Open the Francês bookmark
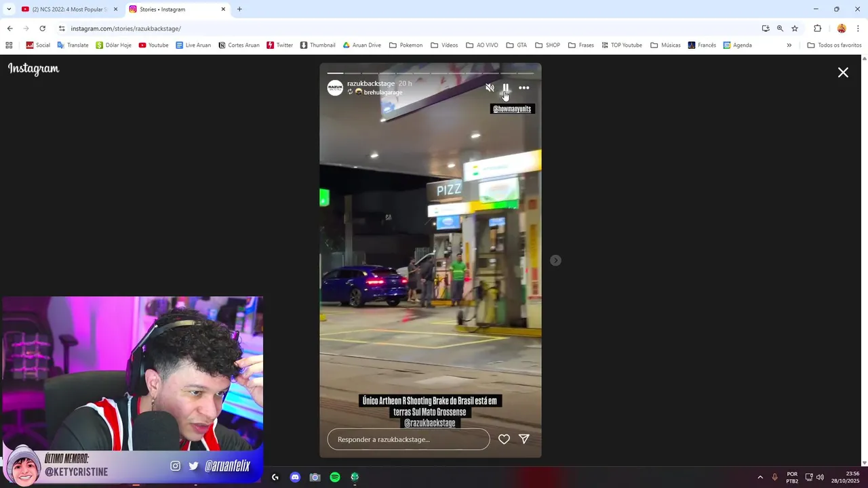Image resolution: width=868 pixels, height=488 pixels. pyautogui.click(x=702, y=45)
